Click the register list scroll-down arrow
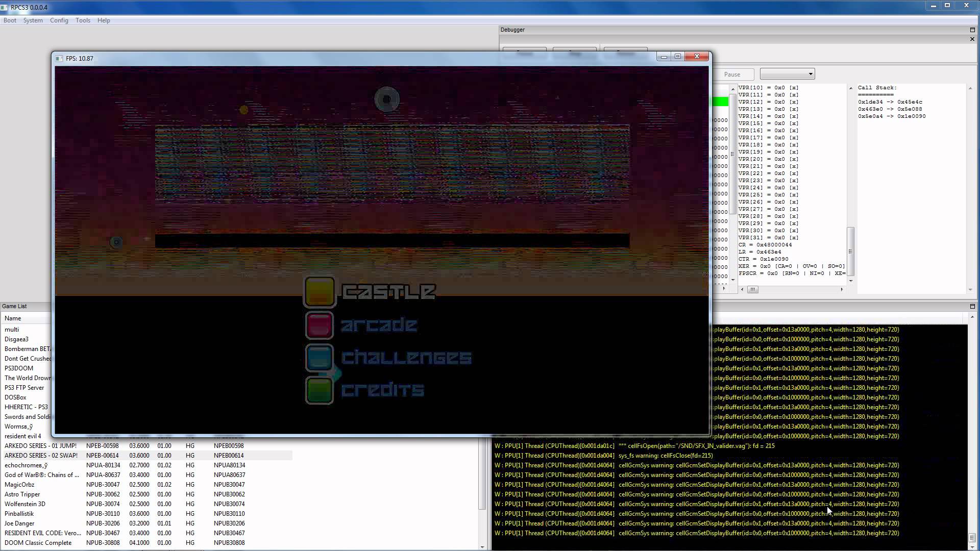 850,281
